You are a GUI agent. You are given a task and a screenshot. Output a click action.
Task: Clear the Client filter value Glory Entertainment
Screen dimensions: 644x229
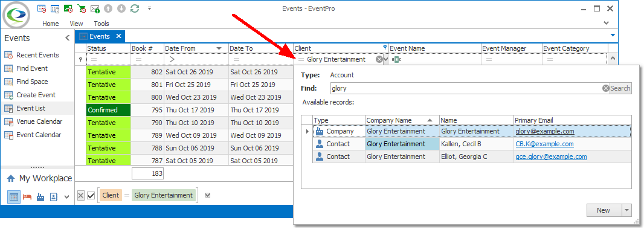pos(379,60)
